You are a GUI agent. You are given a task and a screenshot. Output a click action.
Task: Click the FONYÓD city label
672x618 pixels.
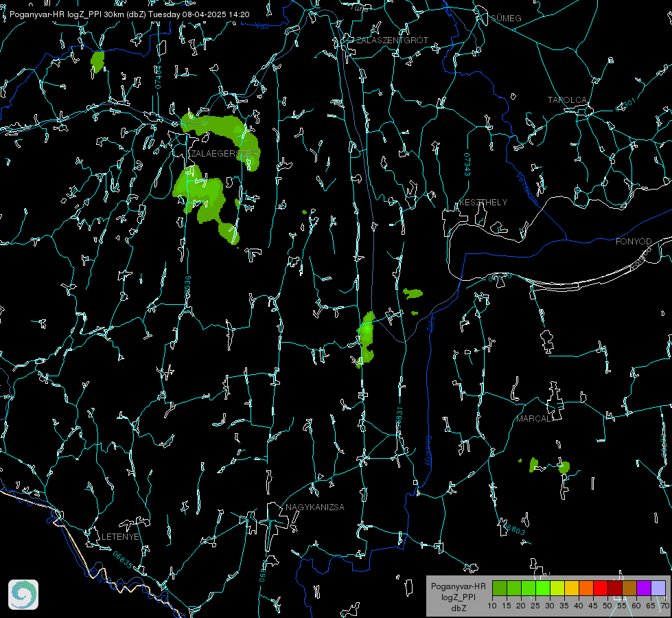tap(634, 242)
